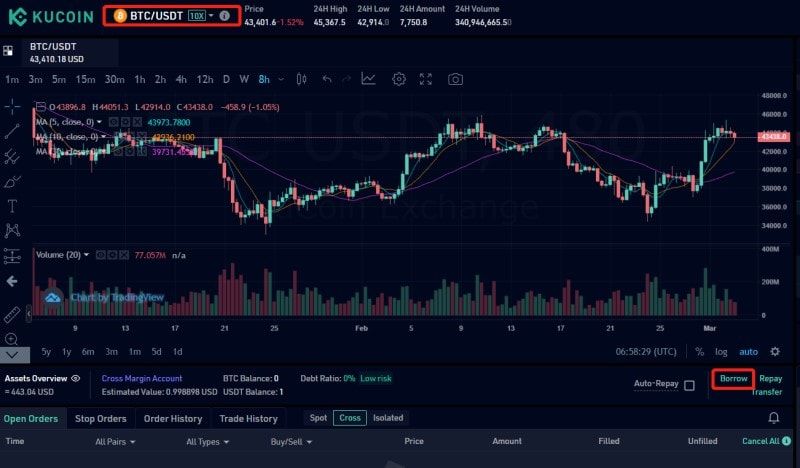
Task: Redo the last chart action
Action: point(346,79)
